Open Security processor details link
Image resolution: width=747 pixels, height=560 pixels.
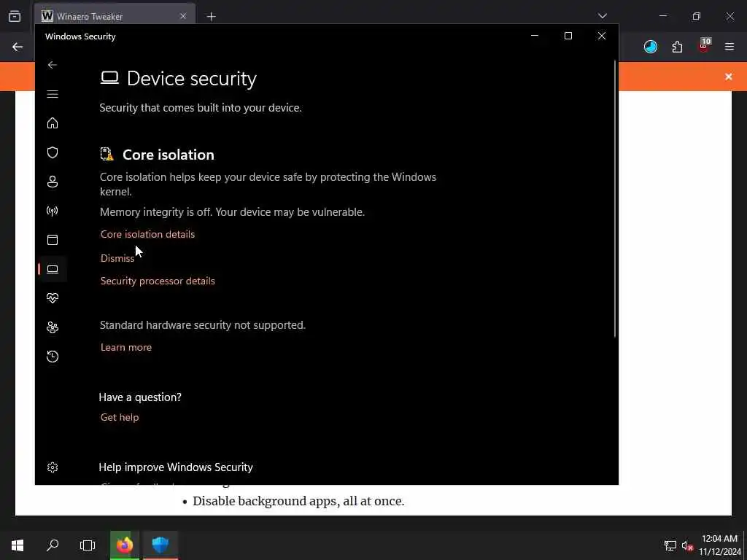pos(158,281)
